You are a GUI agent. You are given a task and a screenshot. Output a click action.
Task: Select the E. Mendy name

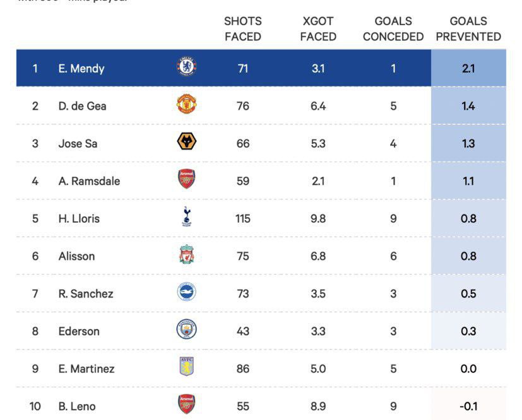point(81,69)
